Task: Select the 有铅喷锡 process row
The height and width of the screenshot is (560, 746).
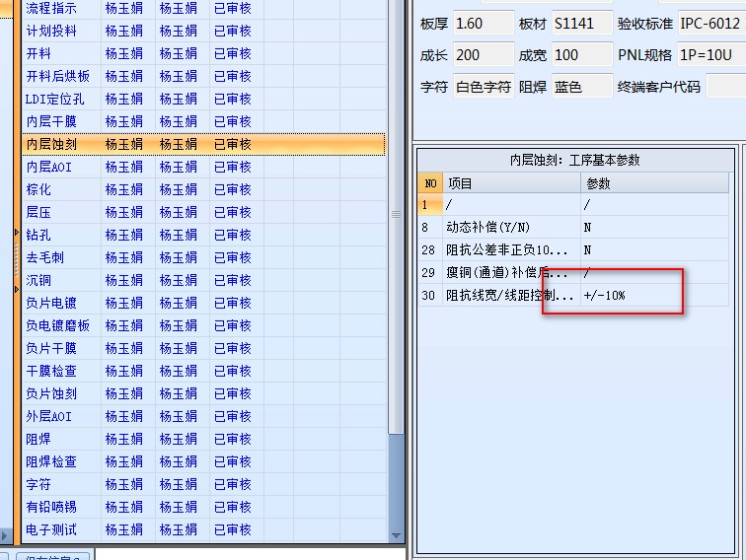Action: coord(203,507)
